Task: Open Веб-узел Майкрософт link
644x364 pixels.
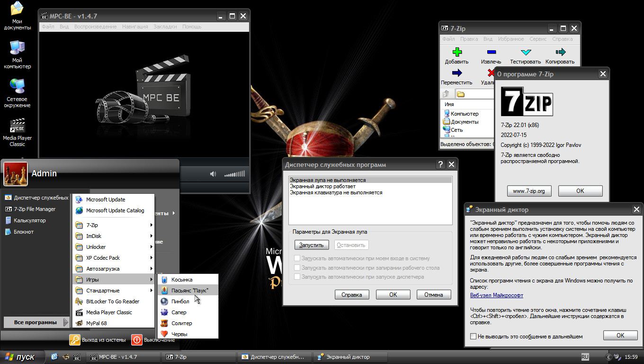Action: point(497,295)
